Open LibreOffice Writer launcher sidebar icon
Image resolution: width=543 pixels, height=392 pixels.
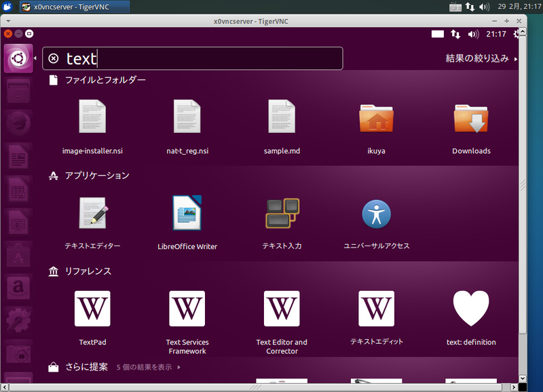18,157
